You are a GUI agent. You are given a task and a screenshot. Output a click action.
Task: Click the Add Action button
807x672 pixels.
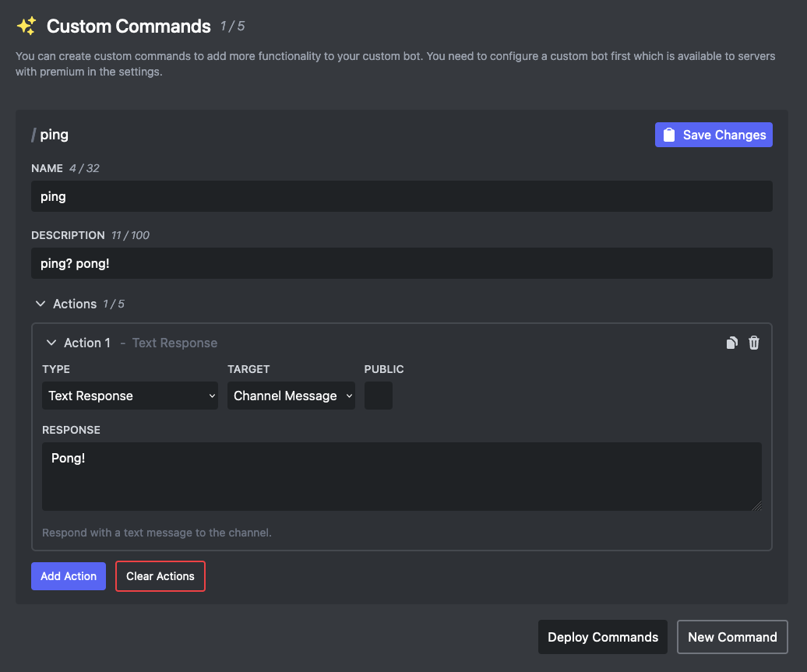pos(68,575)
